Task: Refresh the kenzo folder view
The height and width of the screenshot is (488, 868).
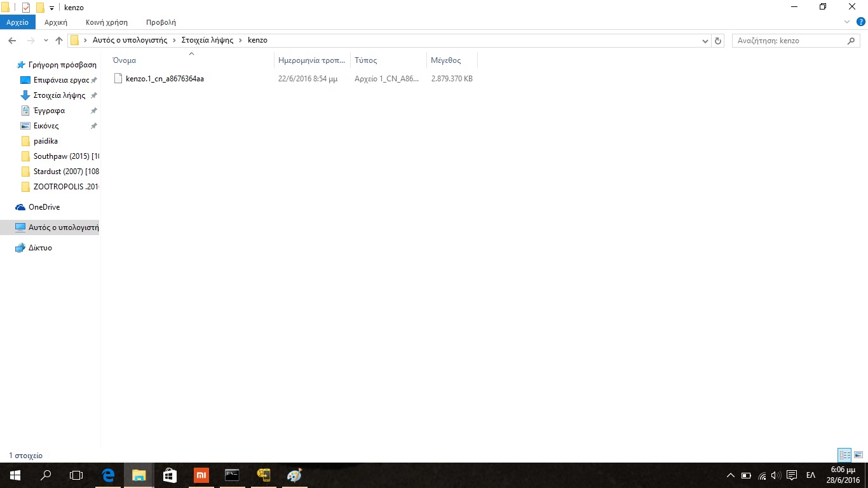Action: point(718,41)
